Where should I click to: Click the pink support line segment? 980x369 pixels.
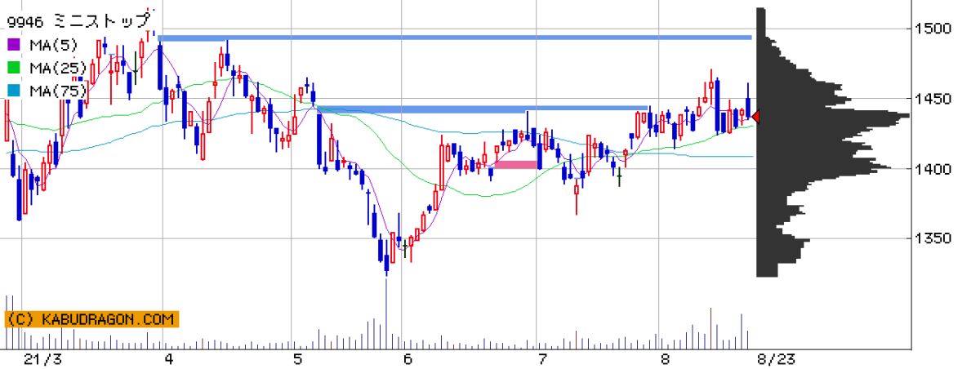514,165
